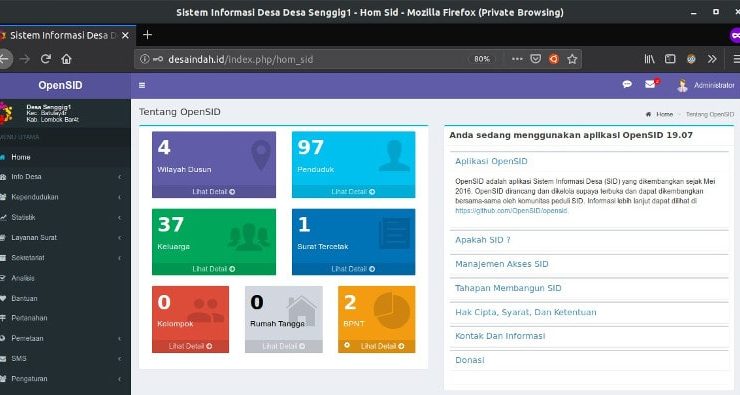Open Pertanahan in the sidebar
This screenshot has height=395, width=740.
pyautogui.click(x=65, y=318)
